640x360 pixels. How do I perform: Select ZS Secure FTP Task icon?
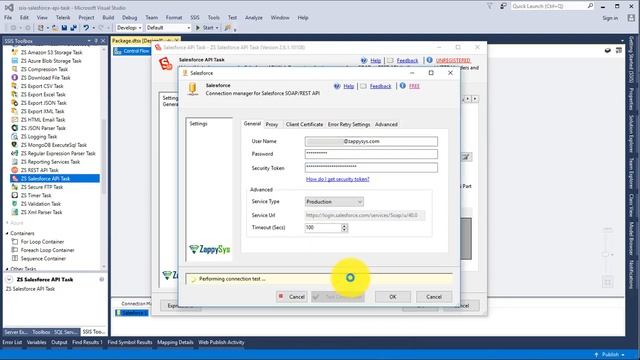[x=15, y=187]
